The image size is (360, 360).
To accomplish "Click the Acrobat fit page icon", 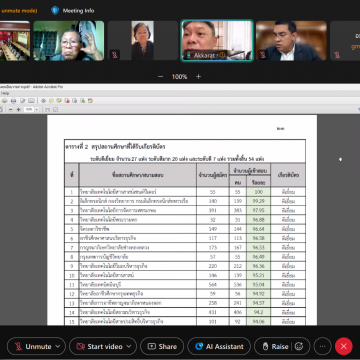I will (x=55, y=109).
